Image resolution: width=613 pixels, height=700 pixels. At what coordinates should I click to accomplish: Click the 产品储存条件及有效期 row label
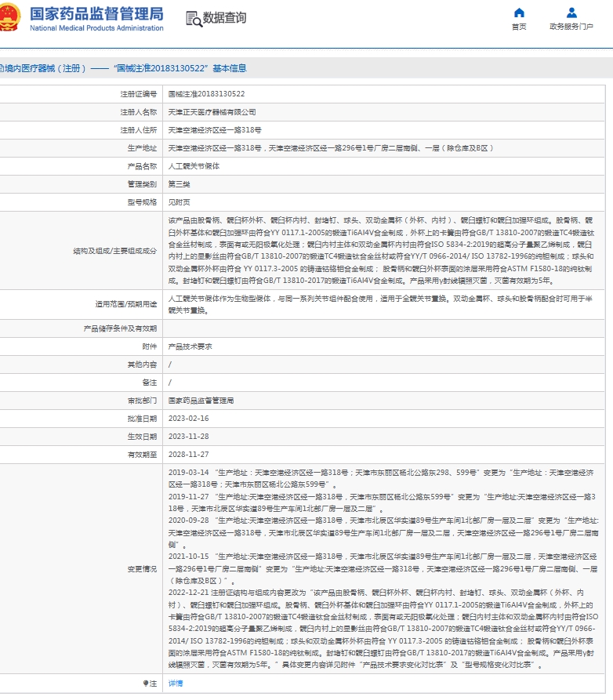coord(120,328)
